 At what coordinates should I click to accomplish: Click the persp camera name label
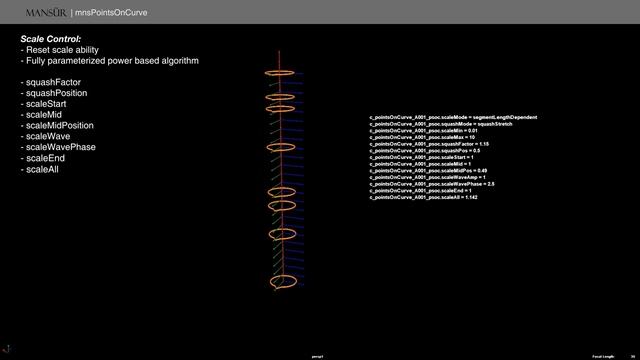click(317, 357)
